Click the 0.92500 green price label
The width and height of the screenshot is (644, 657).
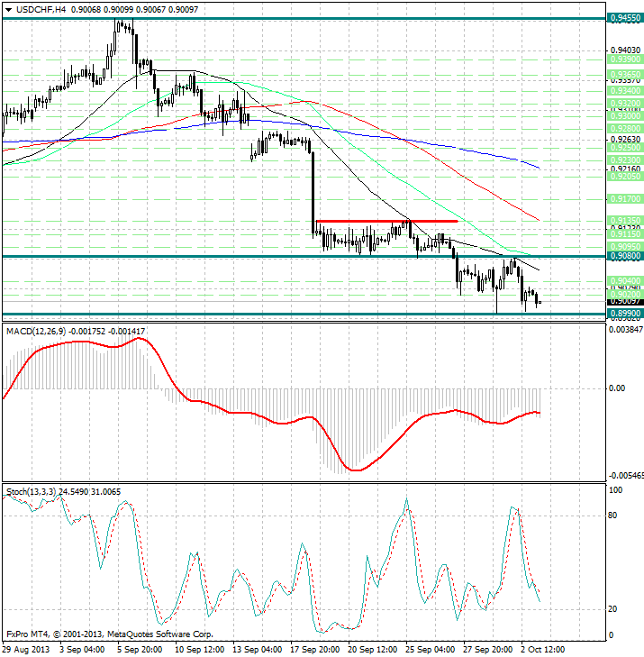coord(625,148)
